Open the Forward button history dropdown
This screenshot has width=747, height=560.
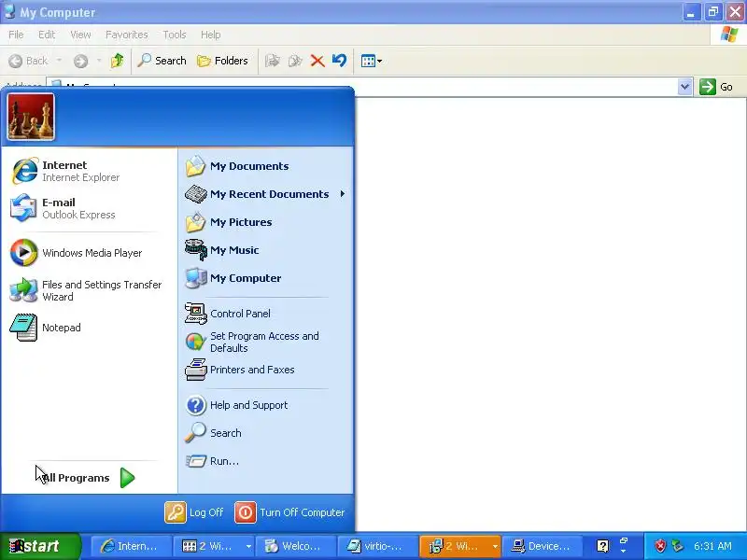(x=99, y=61)
